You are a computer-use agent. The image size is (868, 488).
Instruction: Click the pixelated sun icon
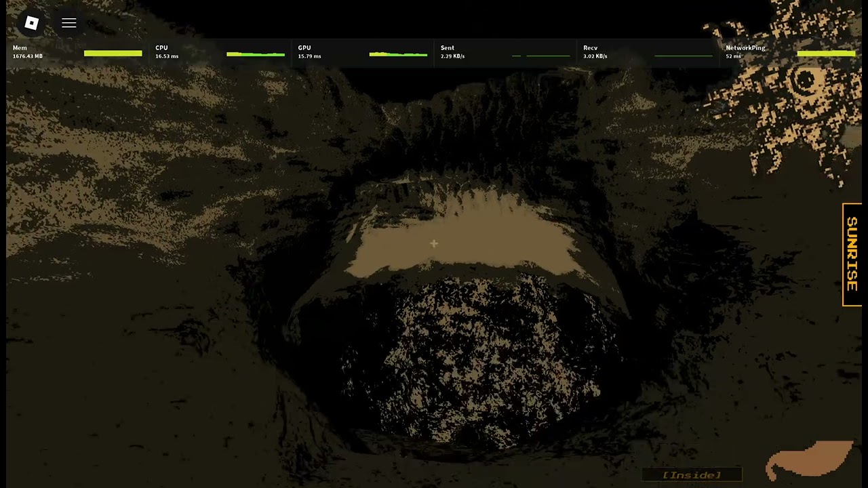click(787, 91)
